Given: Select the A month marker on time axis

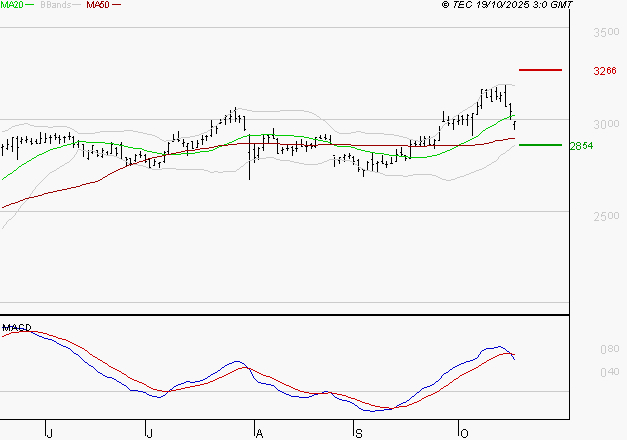Looking at the screenshot, I should click(x=258, y=431).
